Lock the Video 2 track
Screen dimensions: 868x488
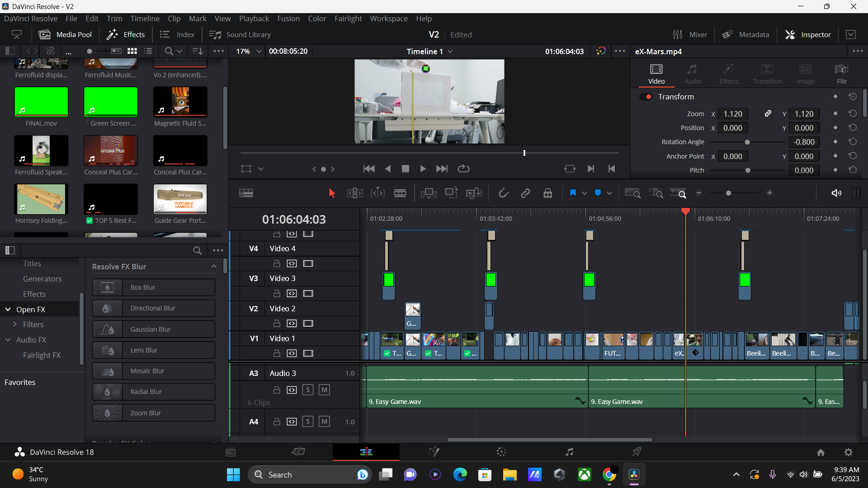click(277, 324)
